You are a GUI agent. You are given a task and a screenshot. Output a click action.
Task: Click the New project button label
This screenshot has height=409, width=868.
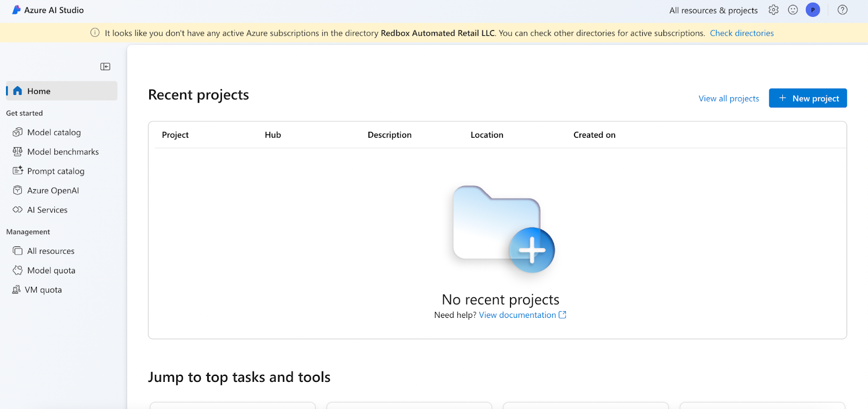[x=815, y=98]
